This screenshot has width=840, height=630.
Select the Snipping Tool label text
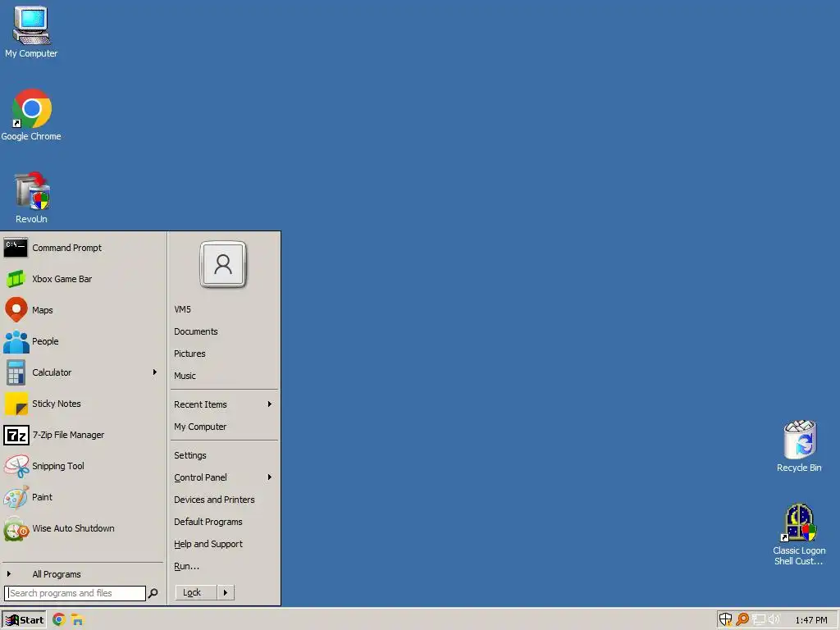(x=58, y=466)
